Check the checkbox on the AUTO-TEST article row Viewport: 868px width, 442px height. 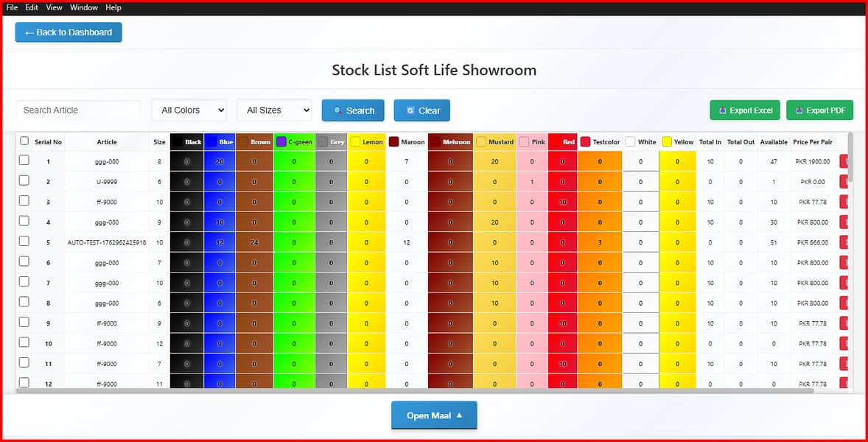(24, 242)
